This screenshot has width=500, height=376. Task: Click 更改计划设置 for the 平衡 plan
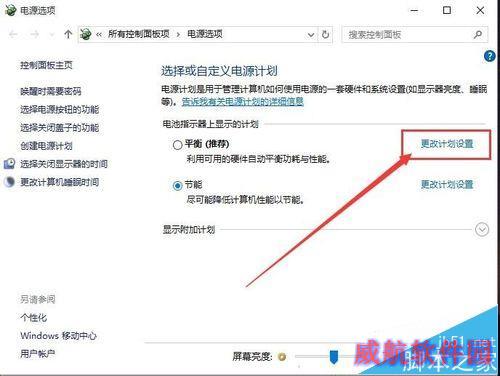(447, 144)
